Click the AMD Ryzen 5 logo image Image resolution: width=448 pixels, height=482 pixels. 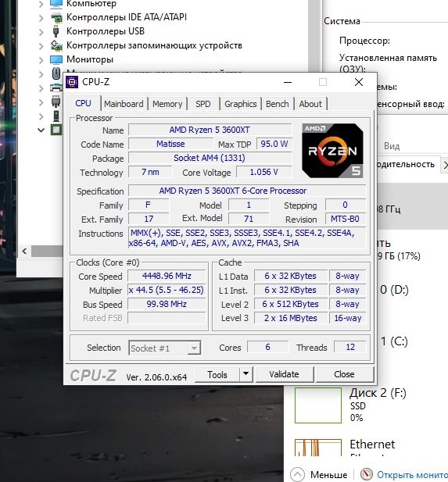tap(332, 151)
